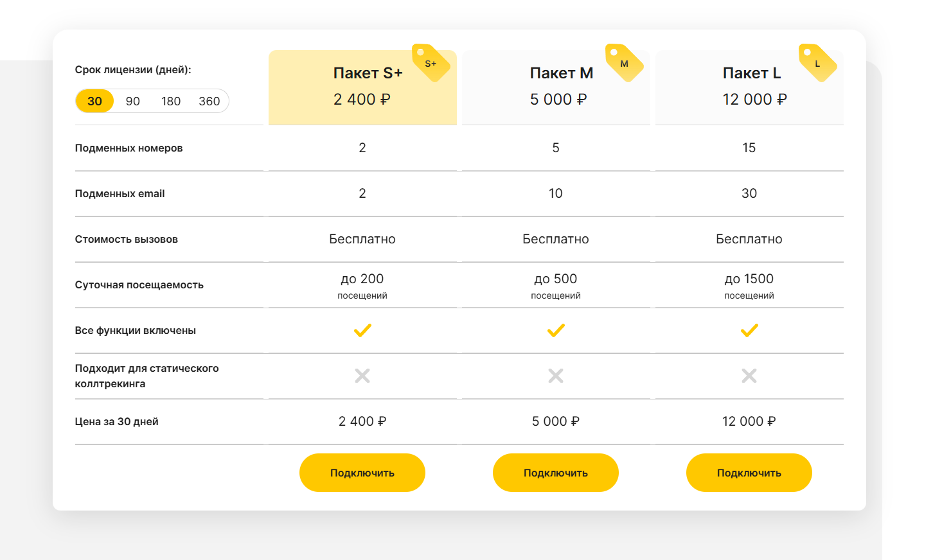
Task: Select the Пакет S+ header card
Action: [362, 87]
